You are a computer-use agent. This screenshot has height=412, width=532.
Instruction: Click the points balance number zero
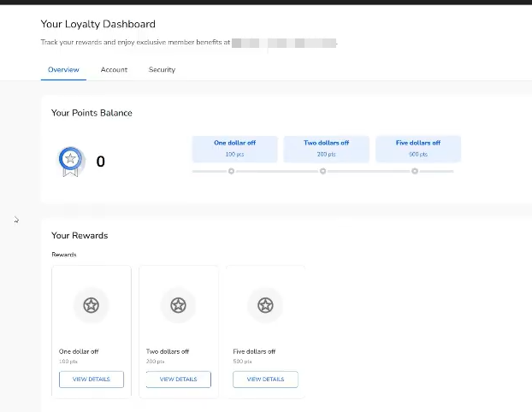pyautogui.click(x=101, y=162)
